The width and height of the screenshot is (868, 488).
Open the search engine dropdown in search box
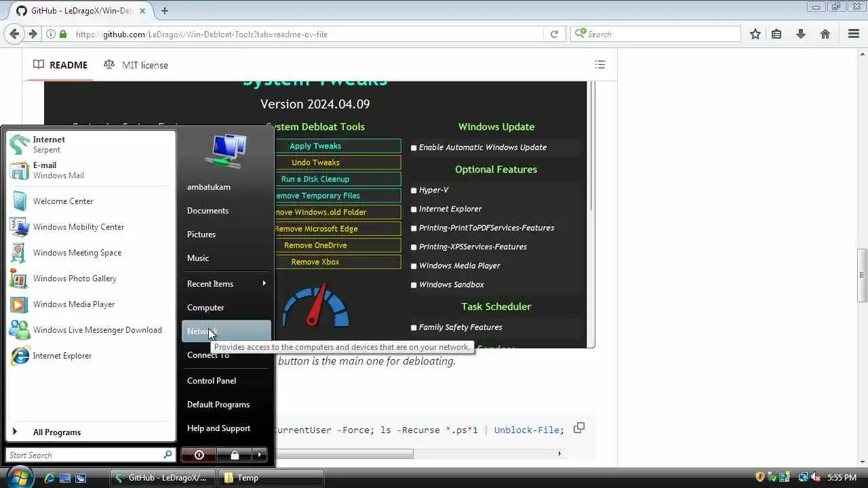(x=580, y=34)
